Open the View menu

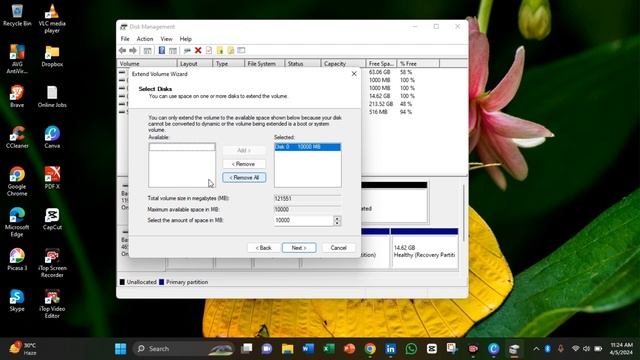pyautogui.click(x=166, y=39)
